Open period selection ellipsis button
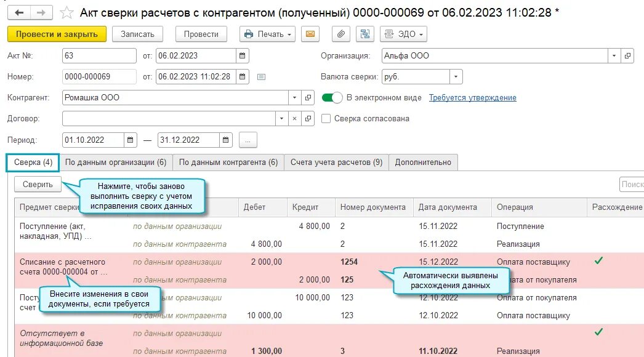Viewport: 644px width, 357px height. pyautogui.click(x=248, y=140)
